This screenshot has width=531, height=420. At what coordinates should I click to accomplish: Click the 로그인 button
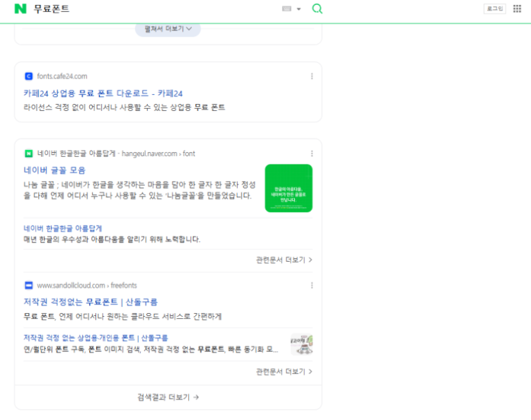[494, 8]
